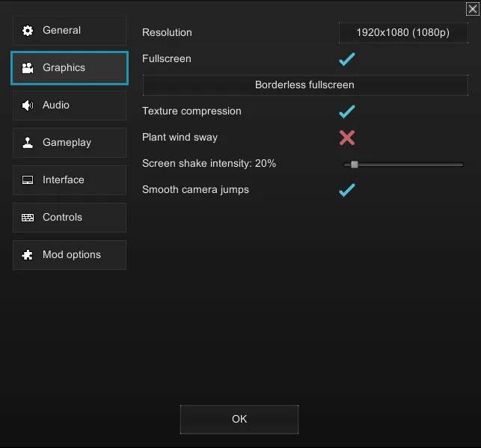Close the options window with the X
Image resolution: width=481 pixels, height=448 pixels.
(x=472, y=9)
